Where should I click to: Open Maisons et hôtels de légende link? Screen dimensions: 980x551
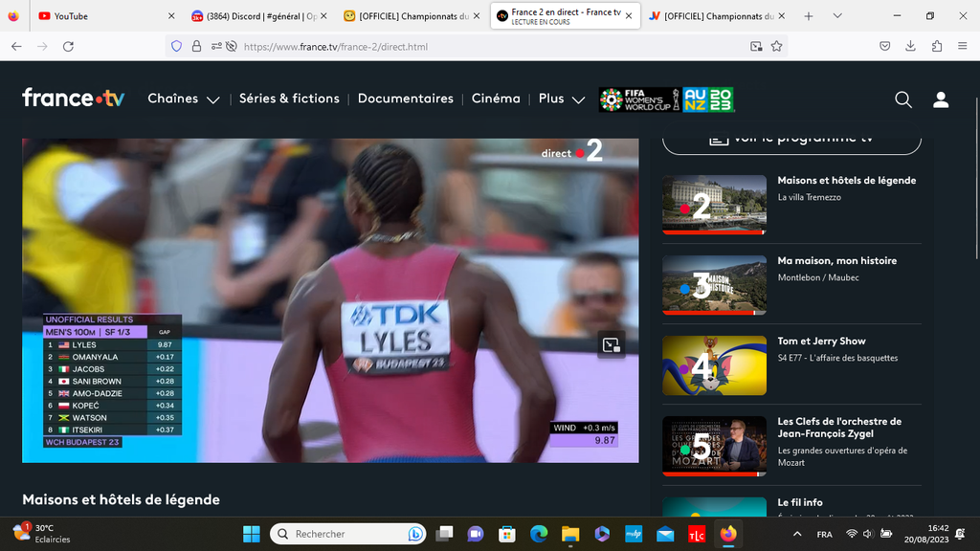tap(846, 181)
